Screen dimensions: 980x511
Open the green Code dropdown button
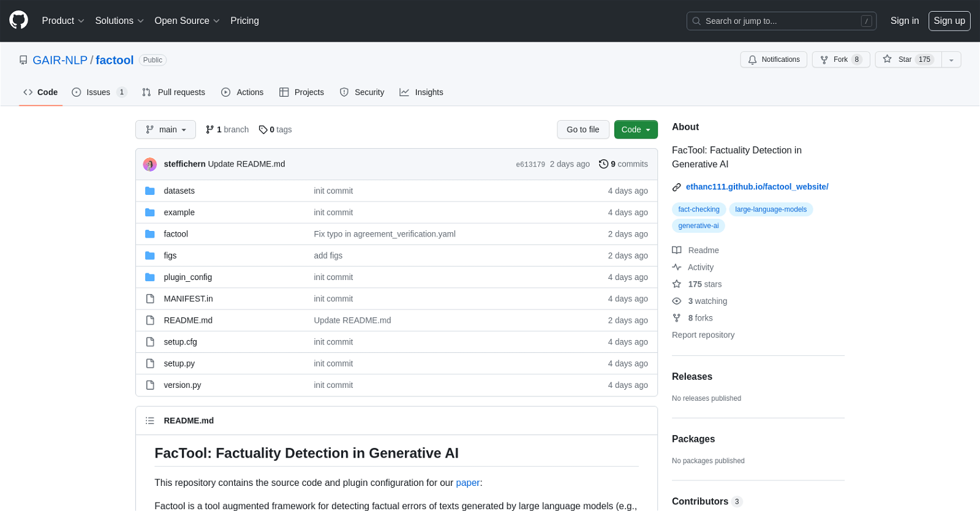[x=636, y=129]
